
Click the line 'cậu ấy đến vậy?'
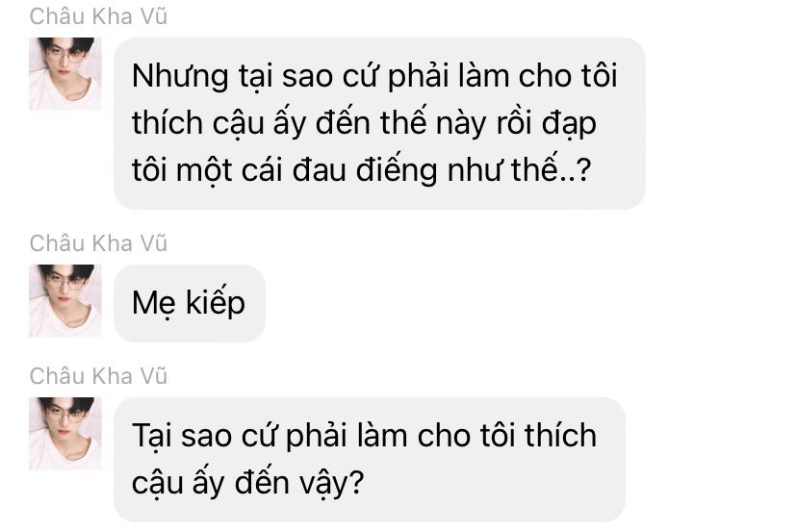(248, 483)
